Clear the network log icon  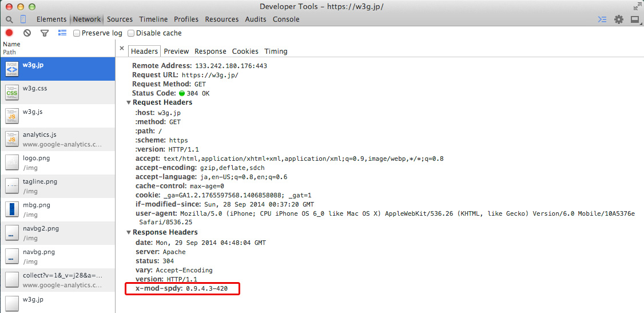coord(27,33)
